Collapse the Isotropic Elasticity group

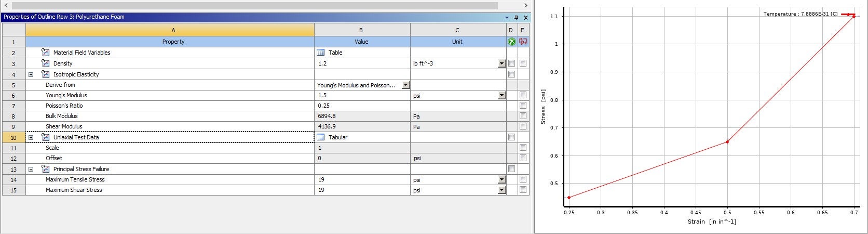[31, 74]
